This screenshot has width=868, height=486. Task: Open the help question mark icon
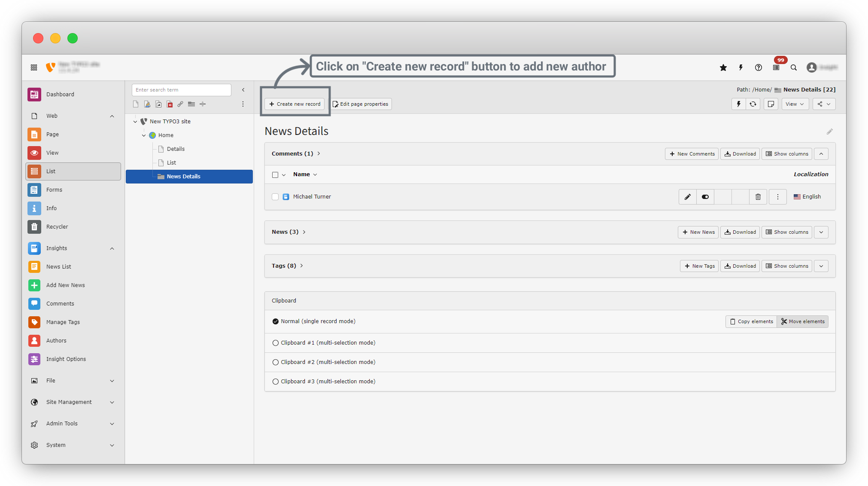759,67
